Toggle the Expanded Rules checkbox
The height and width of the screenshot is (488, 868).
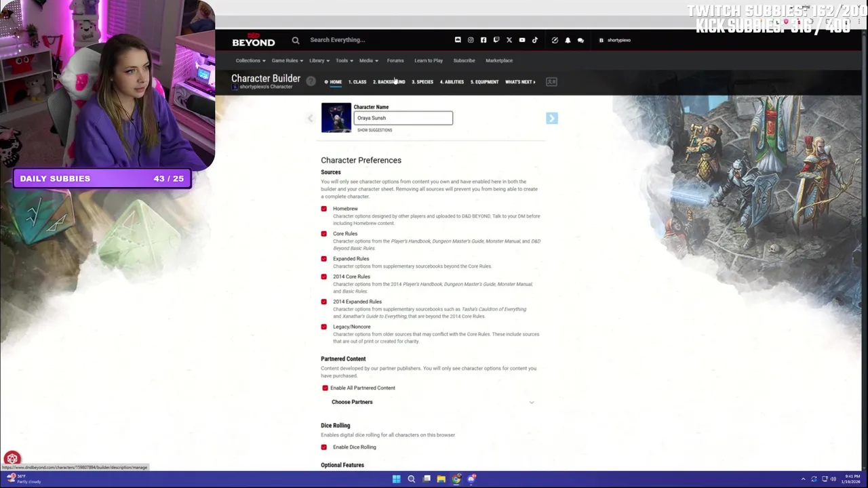coord(324,259)
